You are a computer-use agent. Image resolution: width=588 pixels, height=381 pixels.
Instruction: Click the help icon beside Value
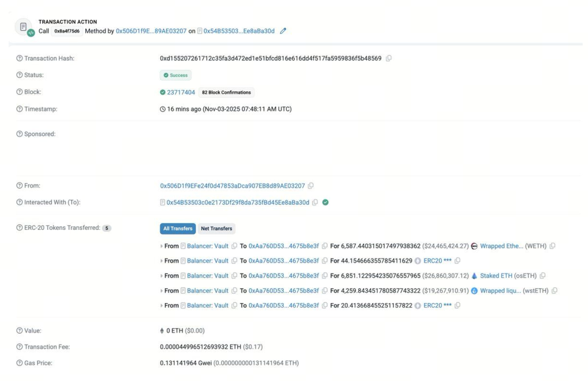point(19,331)
